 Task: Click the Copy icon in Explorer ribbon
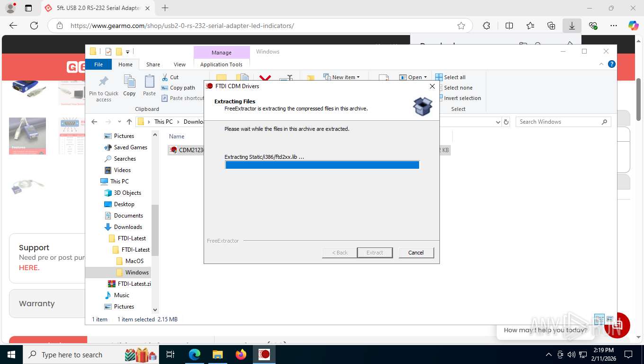point(129,85)
